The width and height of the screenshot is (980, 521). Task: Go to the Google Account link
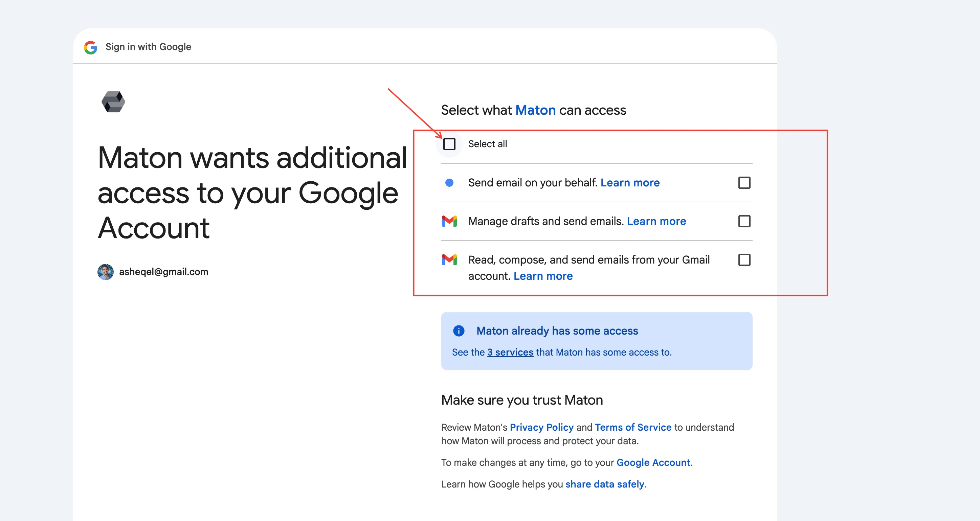[x=653, y=463]
